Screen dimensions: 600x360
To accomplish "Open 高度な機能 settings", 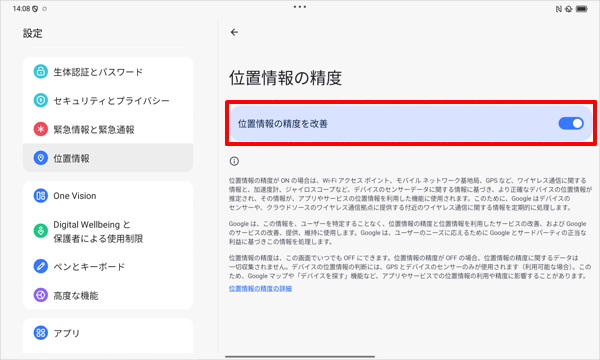I will tap(108, 295).
